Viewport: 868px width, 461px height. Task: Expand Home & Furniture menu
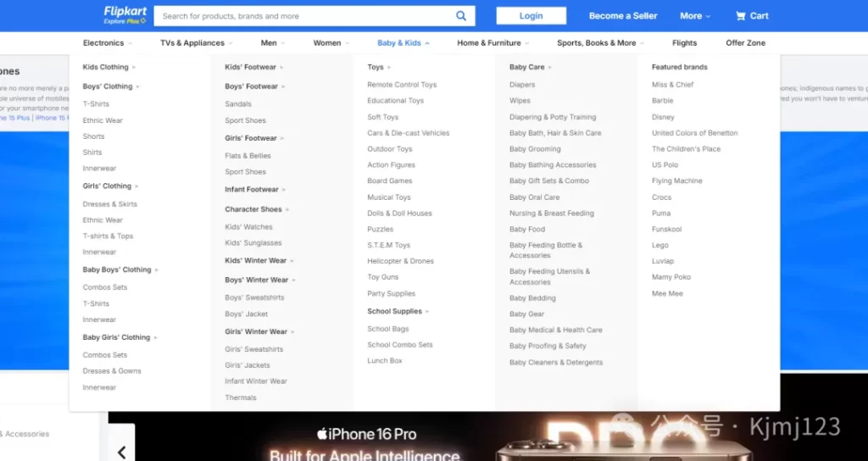[492, 42]
